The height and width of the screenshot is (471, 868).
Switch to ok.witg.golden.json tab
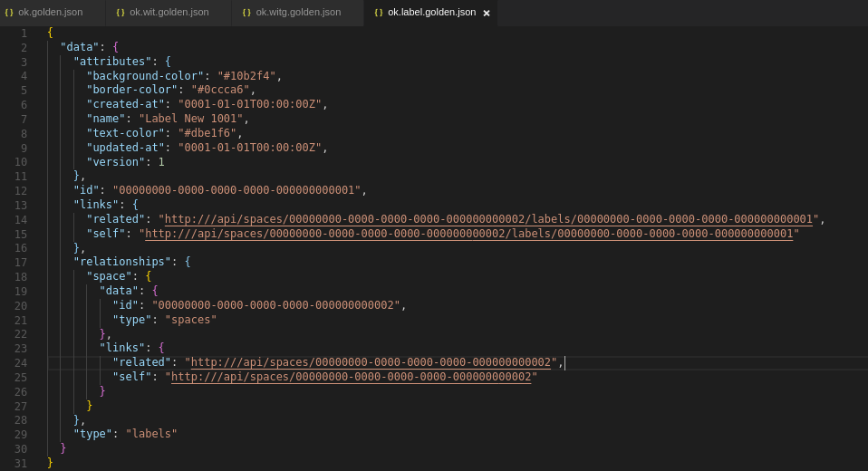tap(298, 12)
